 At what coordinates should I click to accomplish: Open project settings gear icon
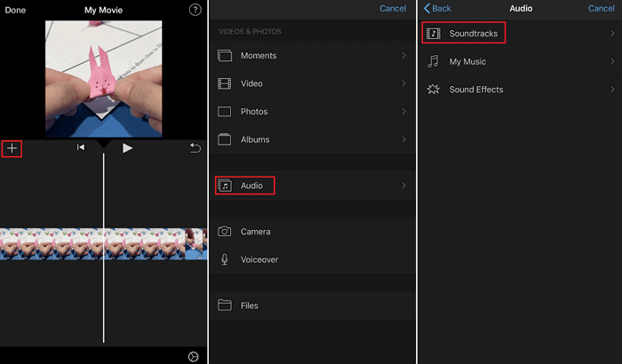click(x=194, y=356)
